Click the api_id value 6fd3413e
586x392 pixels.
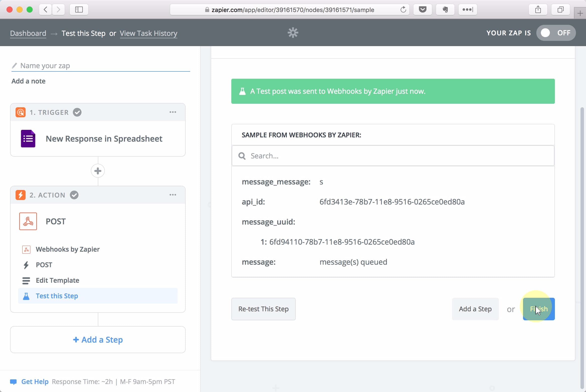(392, 202)
